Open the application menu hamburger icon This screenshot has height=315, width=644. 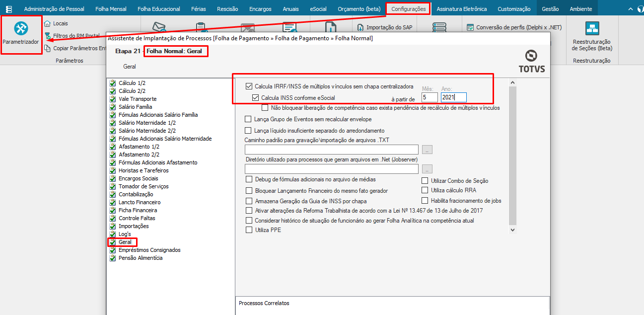coord(8,9)
